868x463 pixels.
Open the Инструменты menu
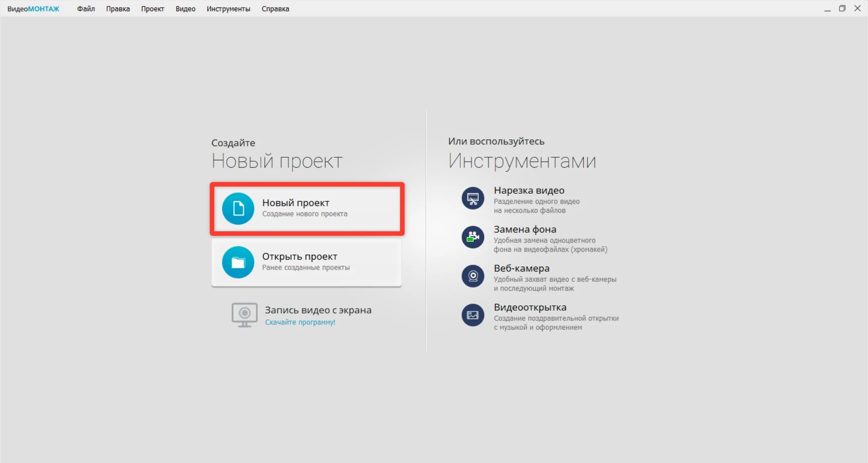click(228, 9)
